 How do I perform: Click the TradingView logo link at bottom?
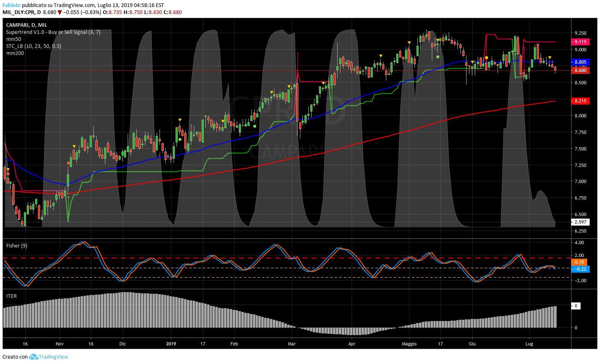(x=48, y=357)
